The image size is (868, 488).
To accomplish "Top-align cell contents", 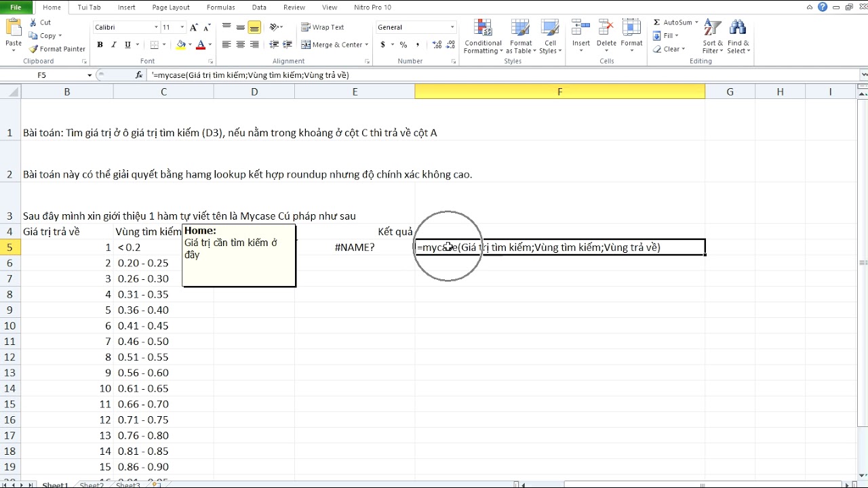I will [226, 27].
